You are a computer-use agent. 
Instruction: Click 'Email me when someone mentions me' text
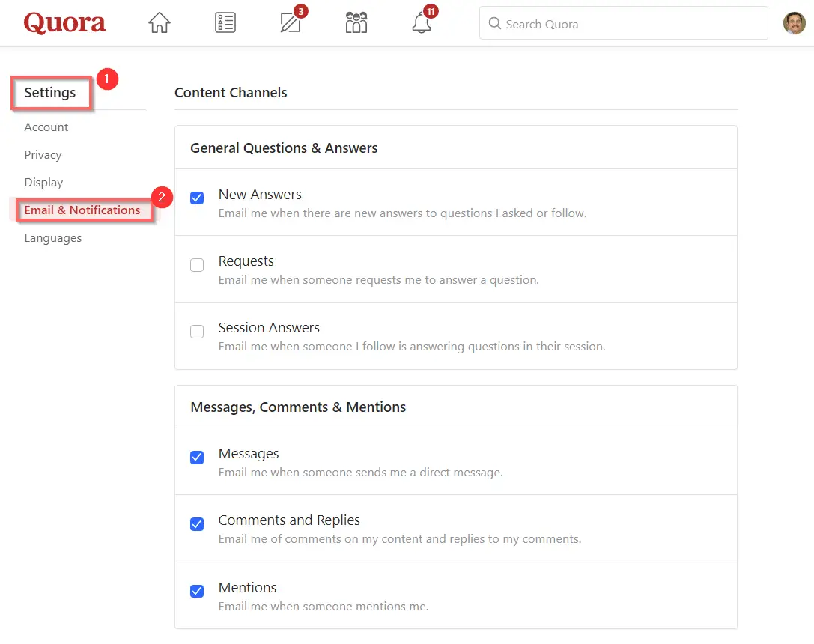tap(324, 606)
